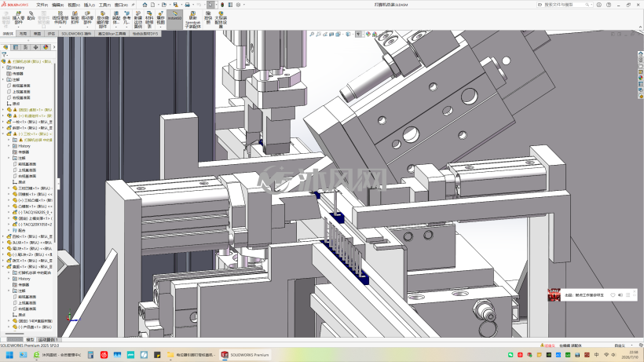Viewport: 644px width, 362px height.
Task: Open the DisplayManager color-ball panel tab
Action: coord(46,47)
